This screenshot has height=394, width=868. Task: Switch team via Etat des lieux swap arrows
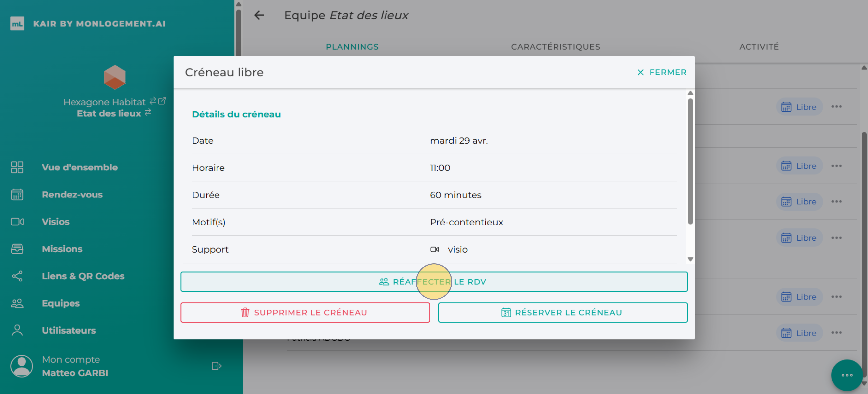tap(148, 112)
